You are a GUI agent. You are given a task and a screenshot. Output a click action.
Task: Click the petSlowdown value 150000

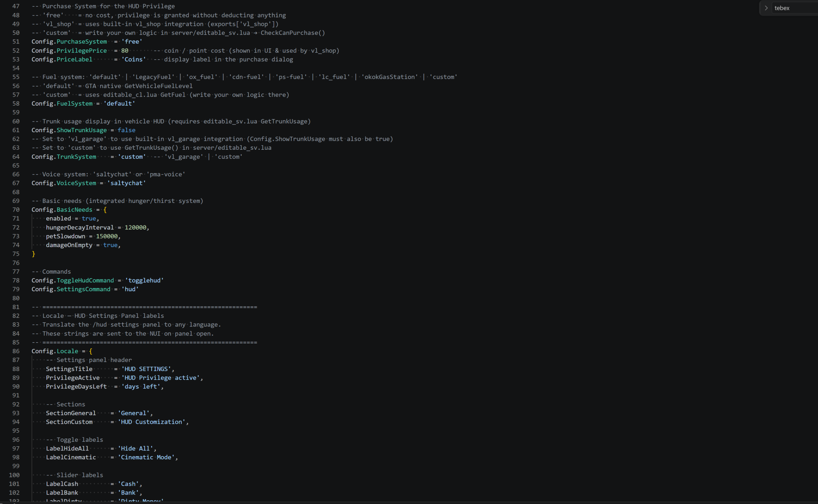coord(107,236)
